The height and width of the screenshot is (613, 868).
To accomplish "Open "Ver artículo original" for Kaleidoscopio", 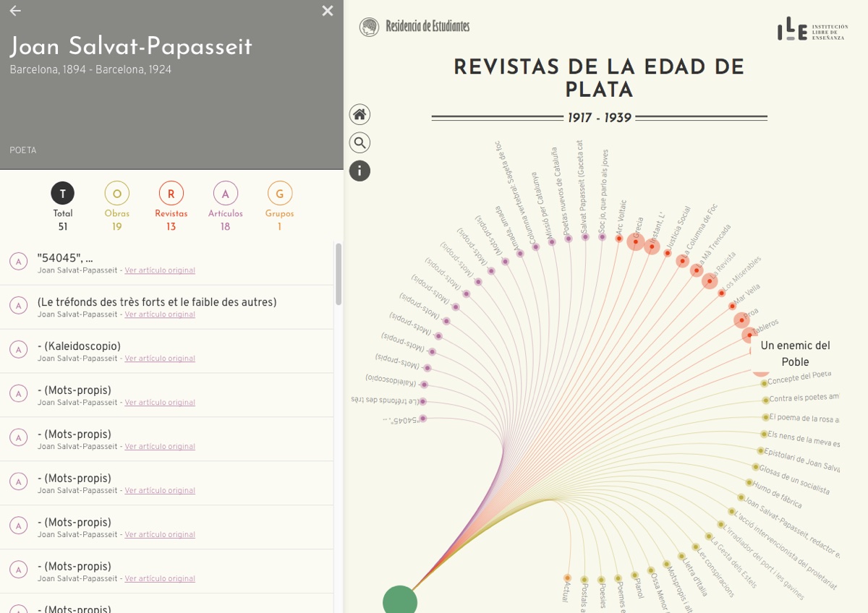I will pyautogui.click(x=160, y=359).
